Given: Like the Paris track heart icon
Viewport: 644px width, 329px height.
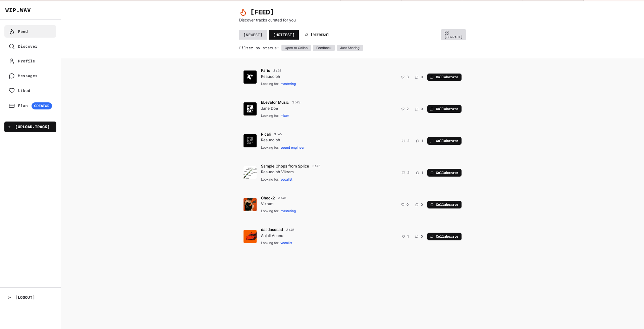Looking at the screenshot, I should click(402, 77).
